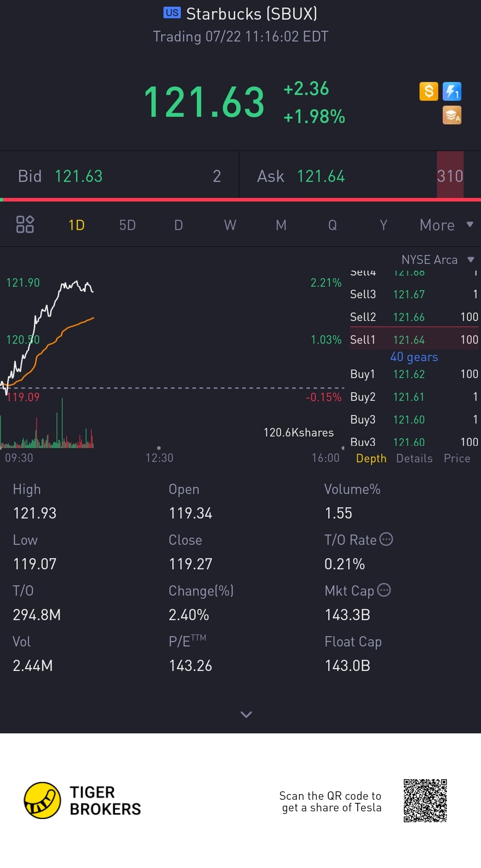This screenshot has width=481, height=868.
Task: Switch to yearly Y chart
Action: click(383, 225)
